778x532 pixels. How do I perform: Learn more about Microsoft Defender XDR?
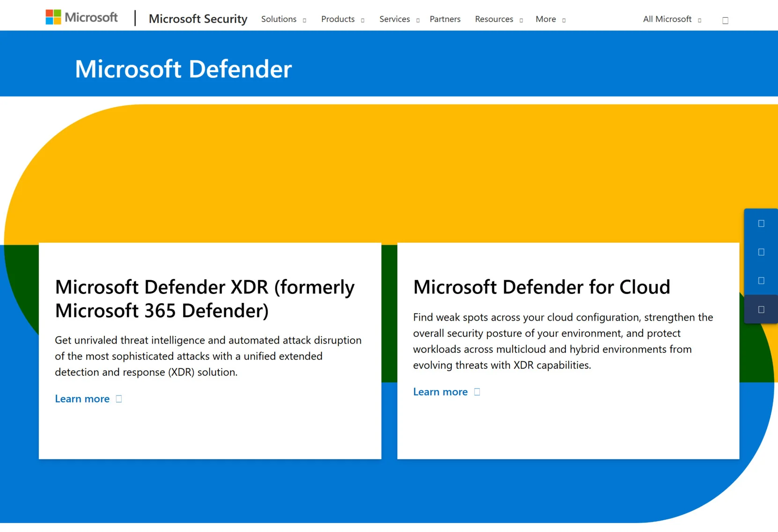88,399
